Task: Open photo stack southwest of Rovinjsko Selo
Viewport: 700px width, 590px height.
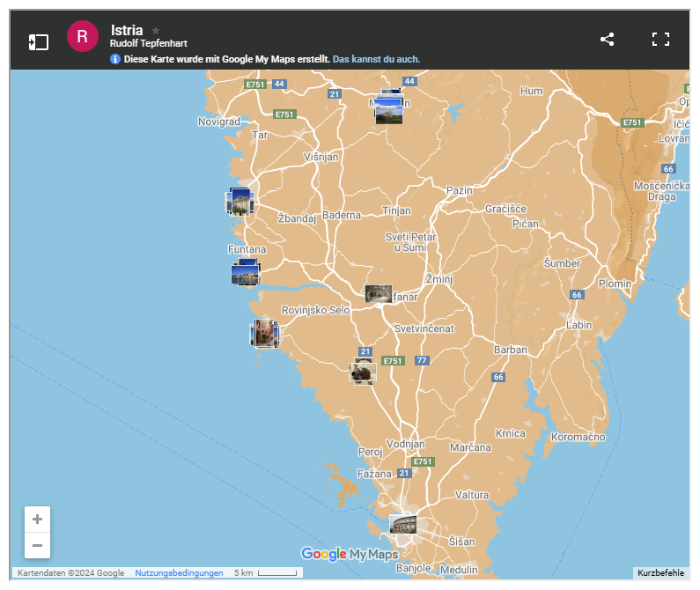Action: pos(265,334)
